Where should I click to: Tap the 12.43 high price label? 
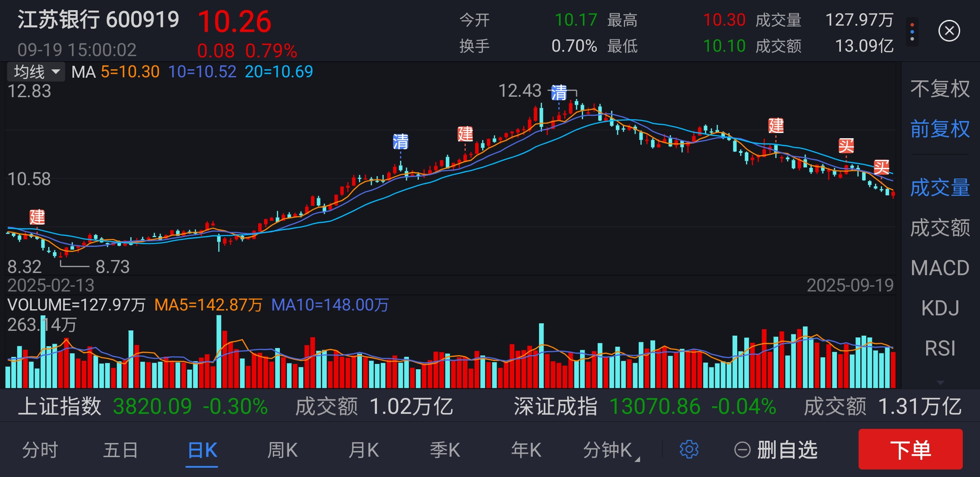point(520,91)
